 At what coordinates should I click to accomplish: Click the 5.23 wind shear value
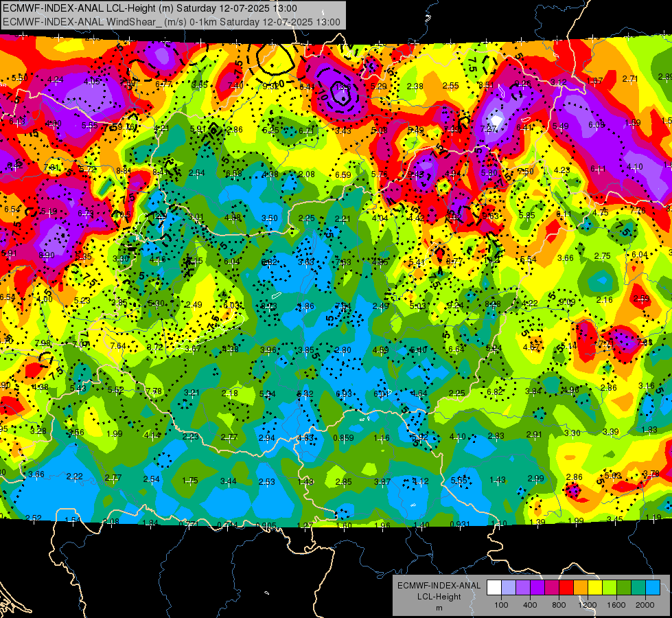pyautogui.click(x=82, y=301)
